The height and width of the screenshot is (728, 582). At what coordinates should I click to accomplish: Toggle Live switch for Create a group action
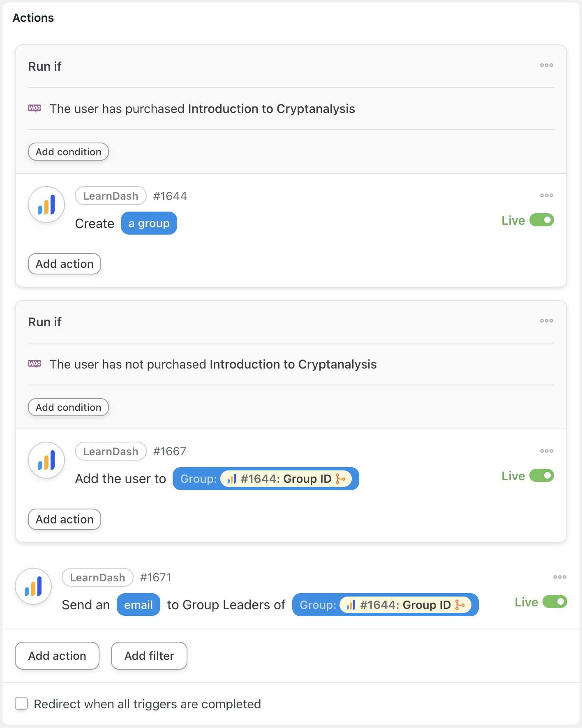point(541,220)
